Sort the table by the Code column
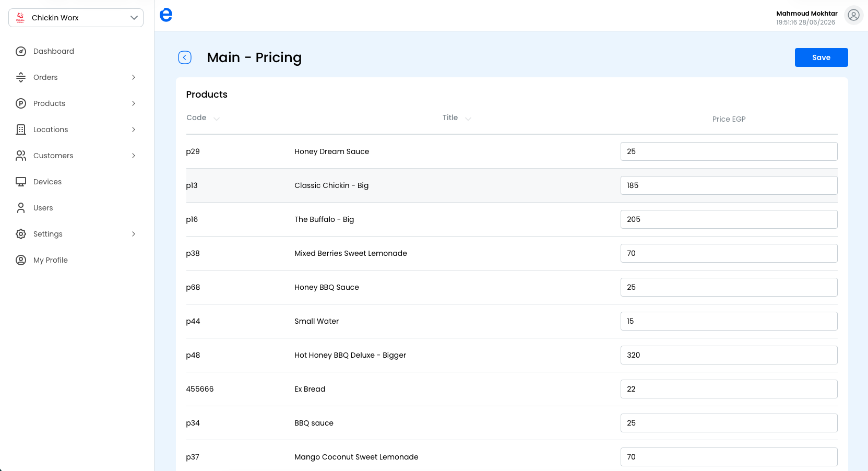The width and height of the screenshot is (868, 471). tap(203, 118)
